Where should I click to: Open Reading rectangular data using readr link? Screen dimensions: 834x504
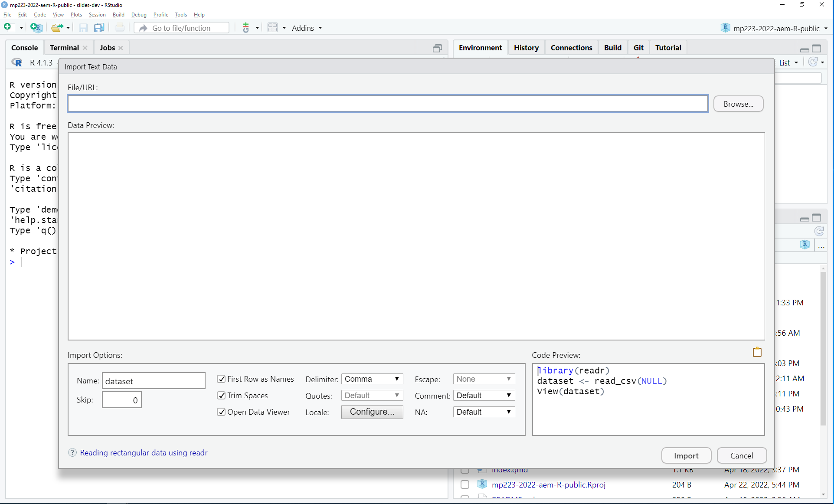coord(144,453)
